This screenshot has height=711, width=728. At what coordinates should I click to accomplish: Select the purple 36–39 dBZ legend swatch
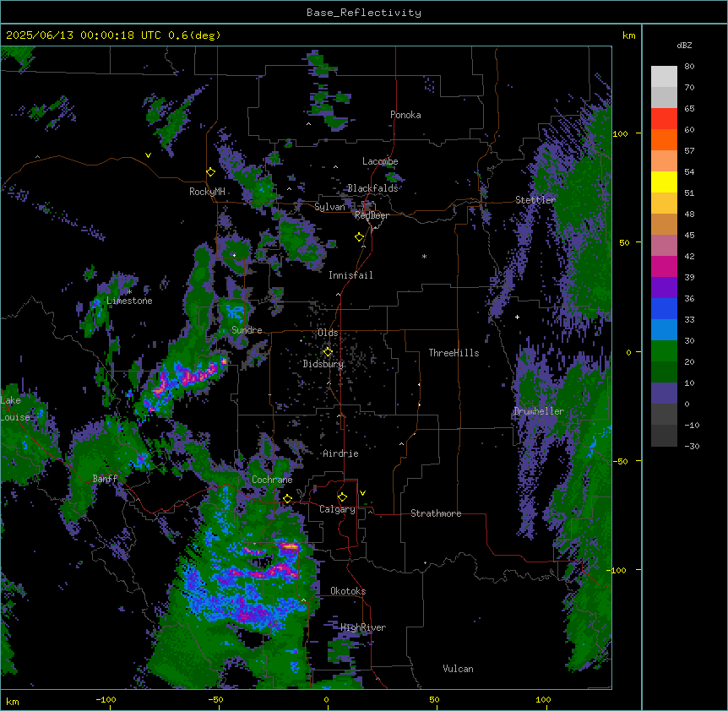coord(664,288)
